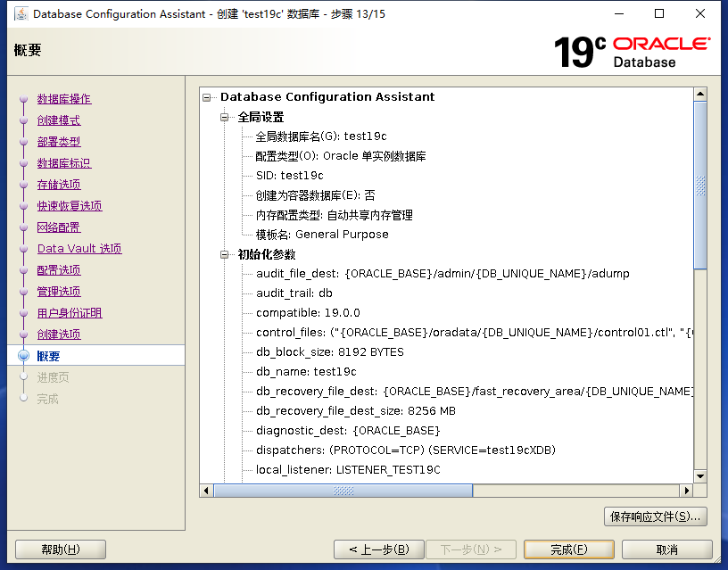Screen dimensions: 728x570
Task: Open the 部署类型 step link
Action: [59, 142]
